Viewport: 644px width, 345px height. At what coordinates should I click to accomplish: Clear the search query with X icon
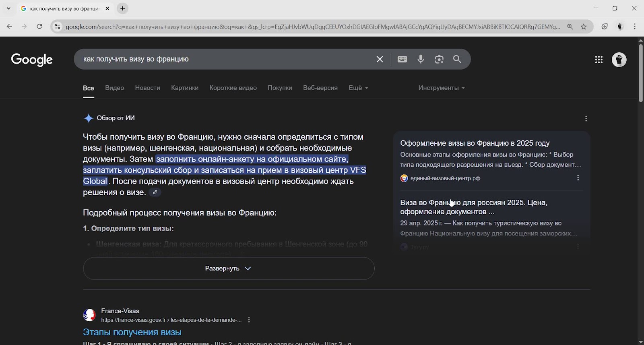pyautogui.click(x=380, y=59)
